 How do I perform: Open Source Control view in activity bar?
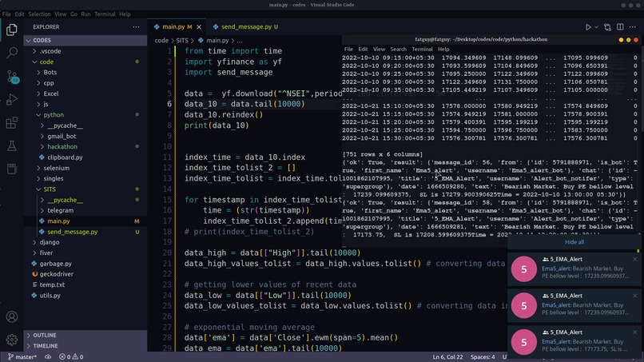(12, 77)
